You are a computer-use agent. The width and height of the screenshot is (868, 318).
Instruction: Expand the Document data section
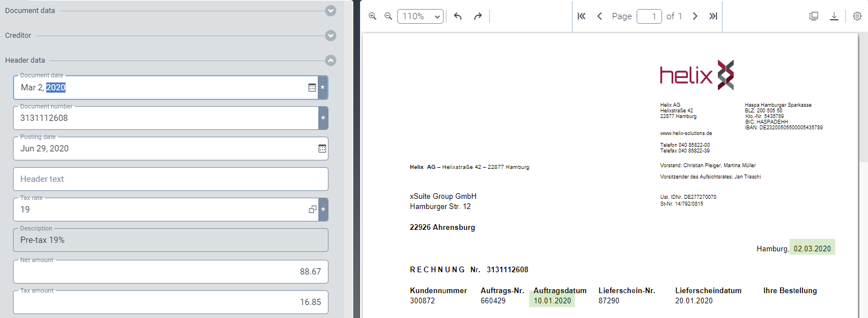(331, 11)
